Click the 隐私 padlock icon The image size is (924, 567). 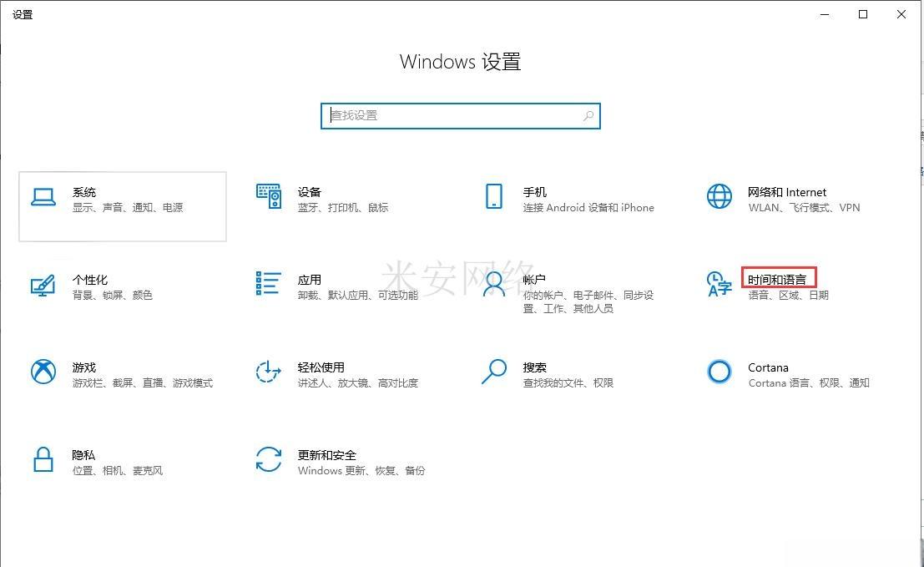43,459
